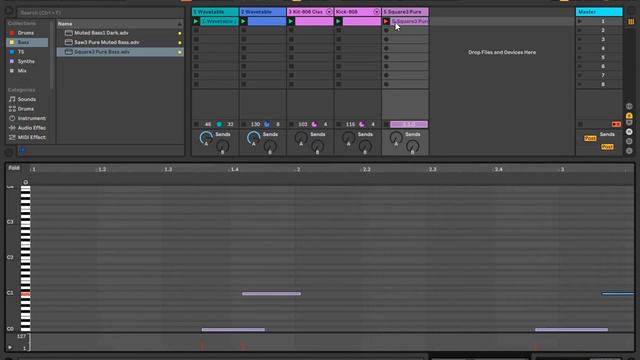
Task: Switch to Session View using the vertical-bars selector
Action: tap(631, 21)
